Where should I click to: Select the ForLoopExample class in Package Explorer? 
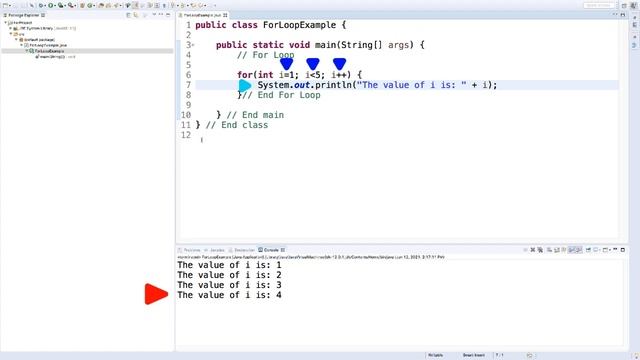point(49,51)
